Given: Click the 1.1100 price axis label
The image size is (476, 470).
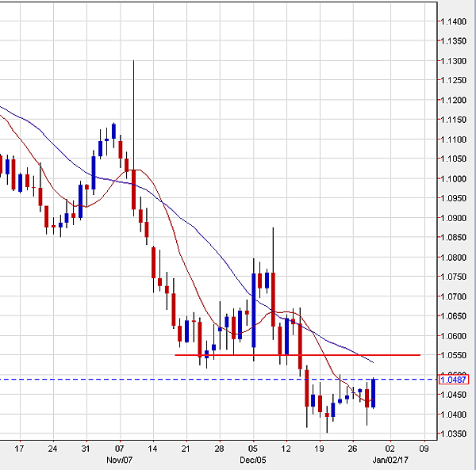Looking at the screenshot, I should (453, 139).
